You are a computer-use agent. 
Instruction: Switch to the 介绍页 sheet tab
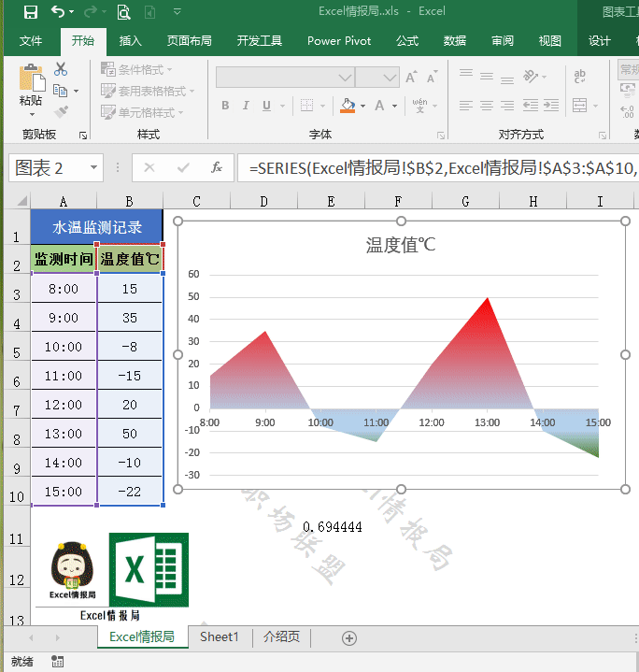(x=281, y=636)
